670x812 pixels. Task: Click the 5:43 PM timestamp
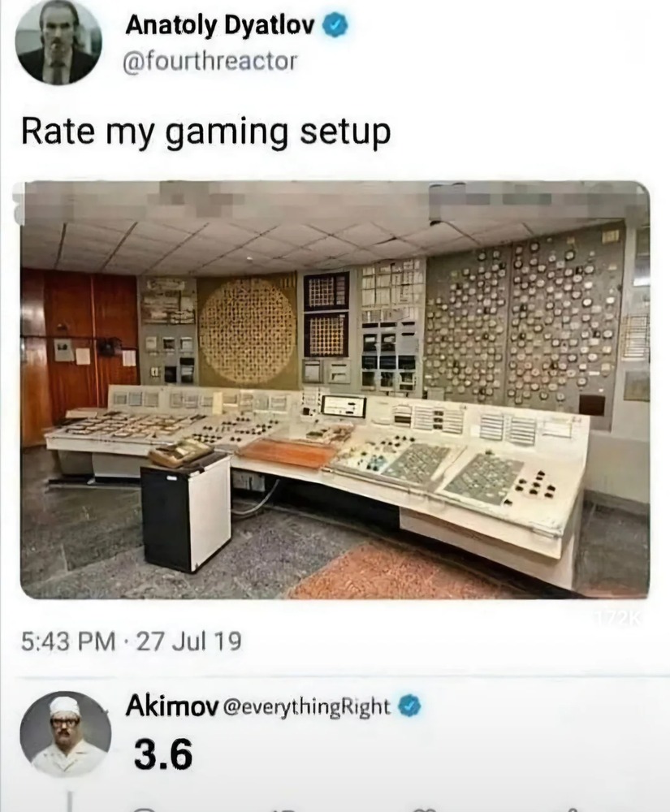coord(68,641)
